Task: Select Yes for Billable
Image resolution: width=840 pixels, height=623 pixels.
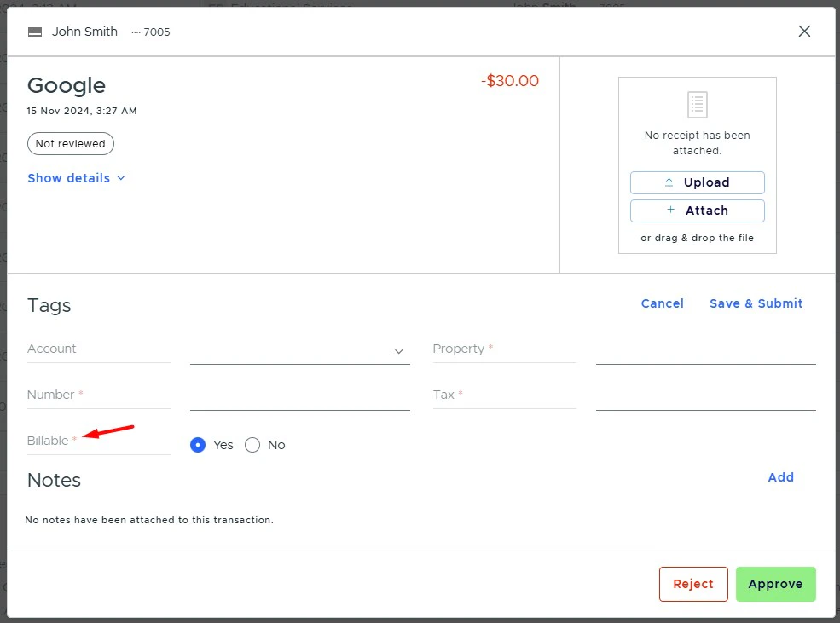Action: 198,445
